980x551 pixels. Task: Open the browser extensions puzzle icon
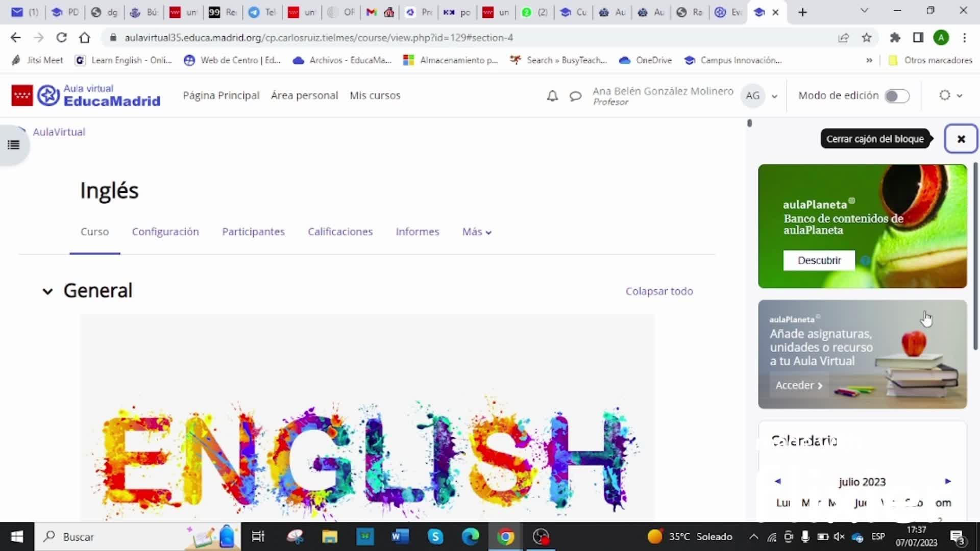coord(895,37)
